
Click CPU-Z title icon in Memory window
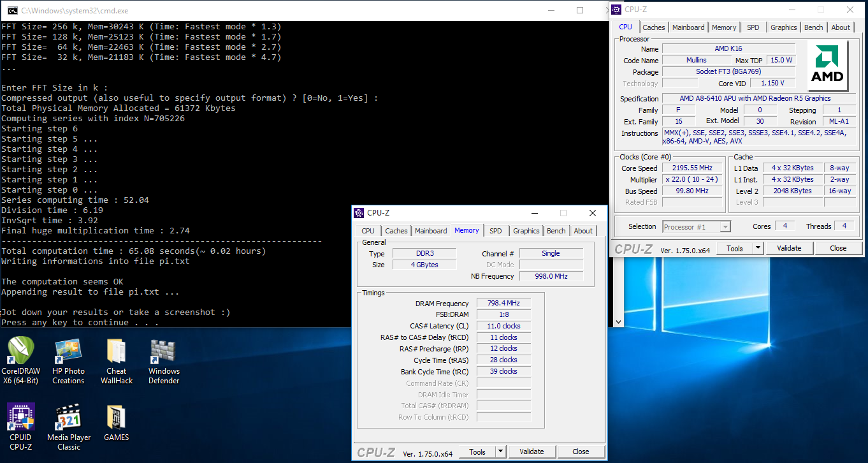(359, 213)
